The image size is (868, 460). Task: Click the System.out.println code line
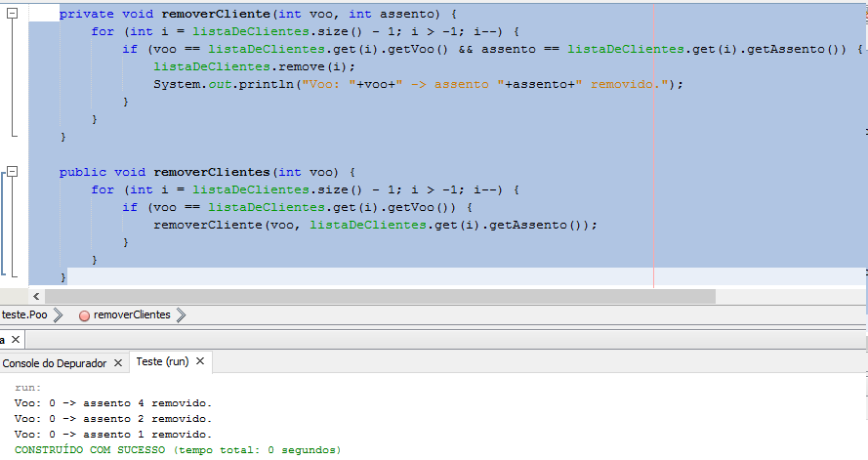click(x=418, y=84)
